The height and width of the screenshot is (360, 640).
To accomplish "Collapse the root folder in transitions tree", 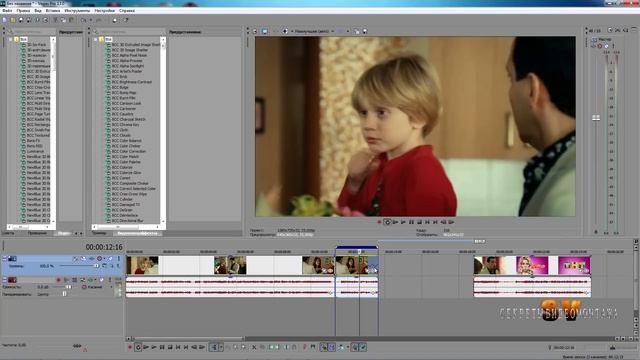I will point(11,40).
